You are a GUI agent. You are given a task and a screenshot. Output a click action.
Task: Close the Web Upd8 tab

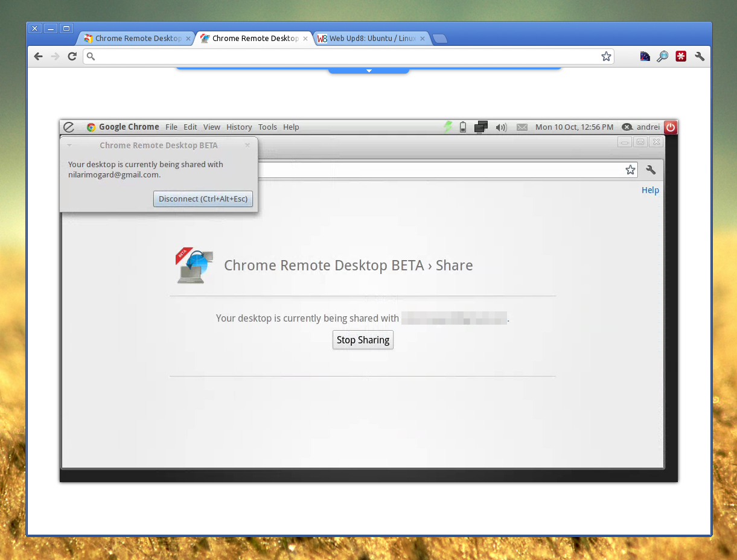pos(422,38)
